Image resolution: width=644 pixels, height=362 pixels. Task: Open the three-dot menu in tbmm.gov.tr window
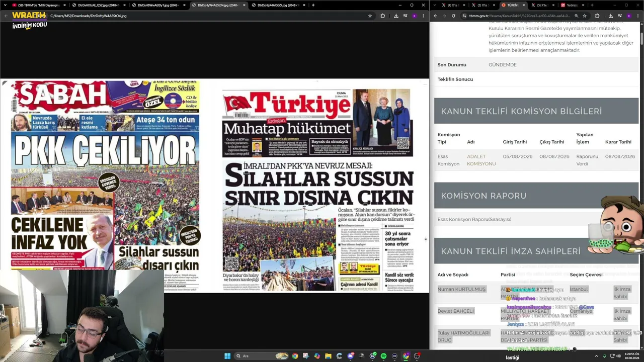637,16
